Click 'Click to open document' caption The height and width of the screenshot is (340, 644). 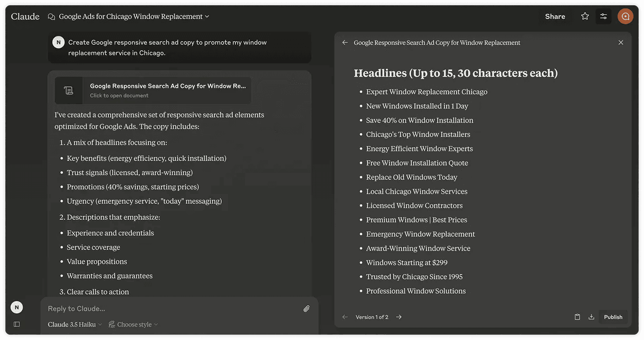coord(119,95)
